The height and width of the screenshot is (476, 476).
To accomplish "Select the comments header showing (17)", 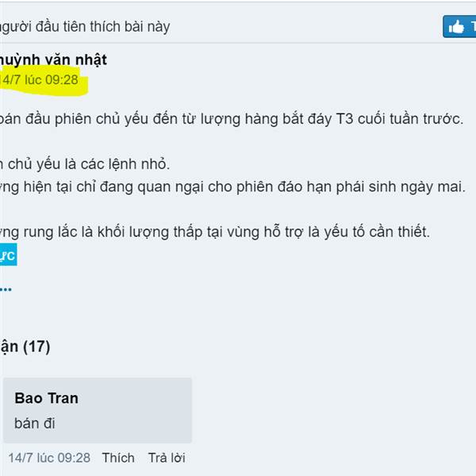I will tap(25, 347).
